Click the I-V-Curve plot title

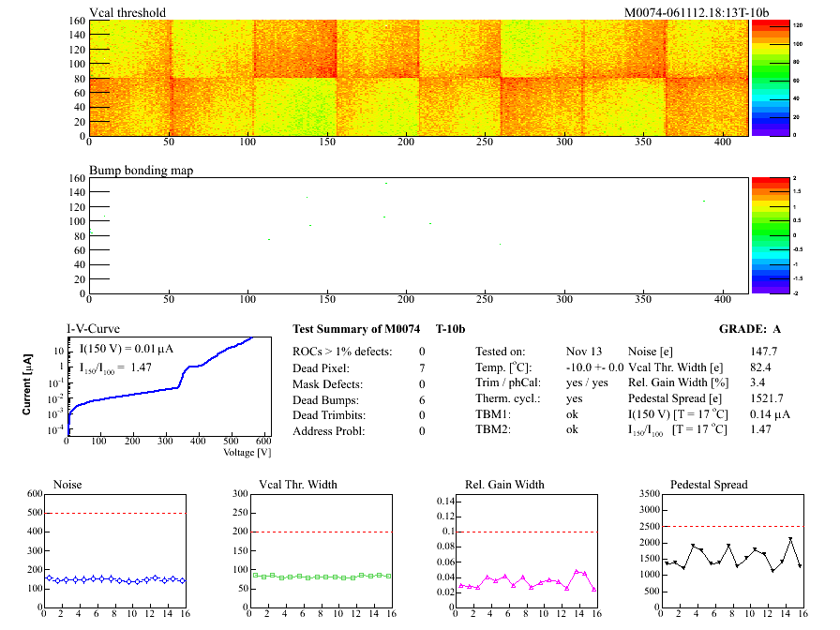[x=92, y=329]
